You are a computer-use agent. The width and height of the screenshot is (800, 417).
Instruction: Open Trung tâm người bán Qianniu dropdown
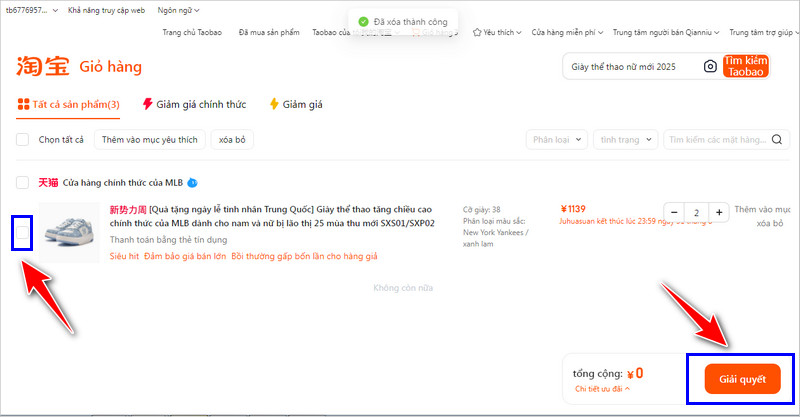click(x=666, y=32)
